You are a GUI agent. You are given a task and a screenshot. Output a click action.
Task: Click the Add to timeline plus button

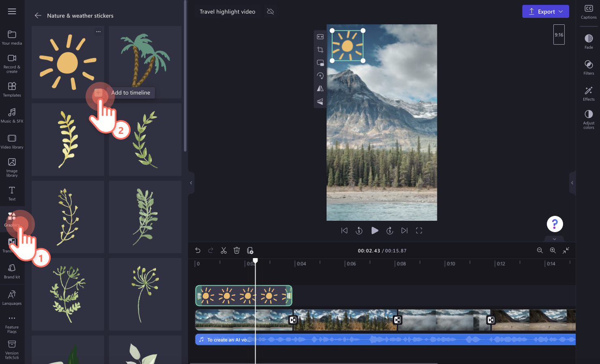click(x=99, y=93)
